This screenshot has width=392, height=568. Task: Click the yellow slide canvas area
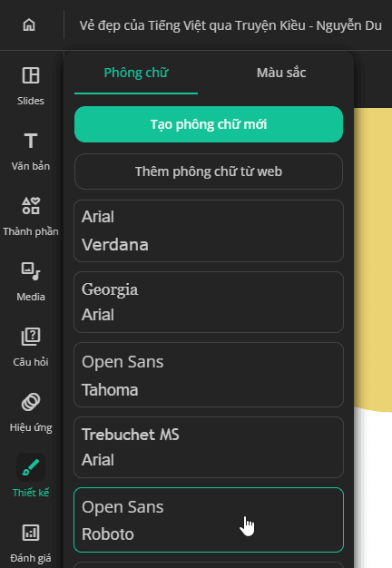[373, 259]
